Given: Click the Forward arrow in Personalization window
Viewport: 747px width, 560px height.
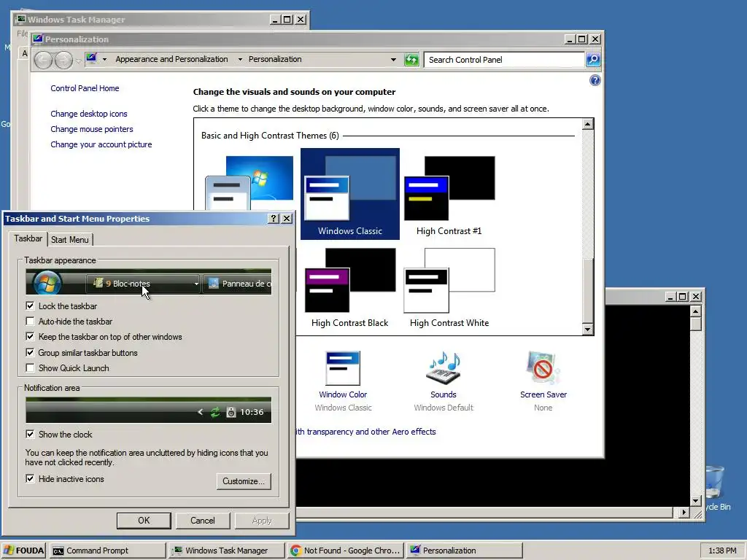Looking at the screenshot, I should point(64,60).
